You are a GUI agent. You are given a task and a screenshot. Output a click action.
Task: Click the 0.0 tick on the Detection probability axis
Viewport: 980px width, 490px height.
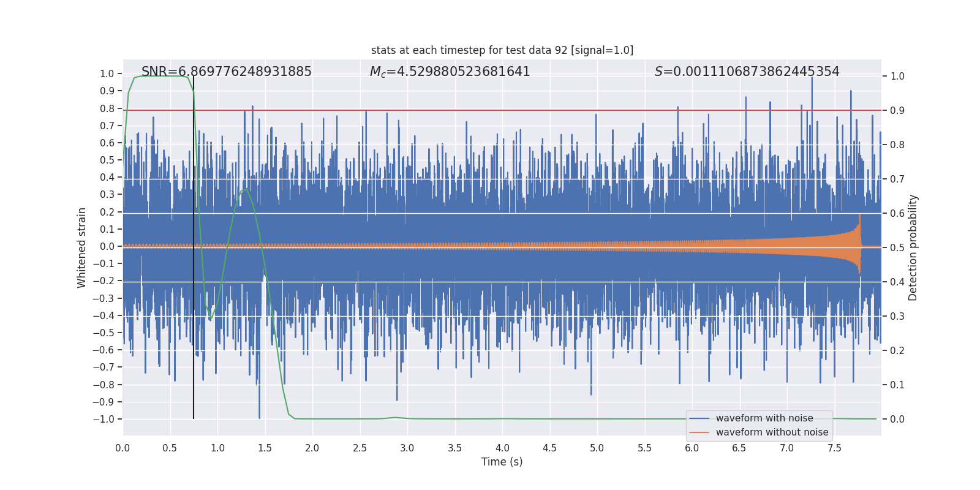click(897, 420)
